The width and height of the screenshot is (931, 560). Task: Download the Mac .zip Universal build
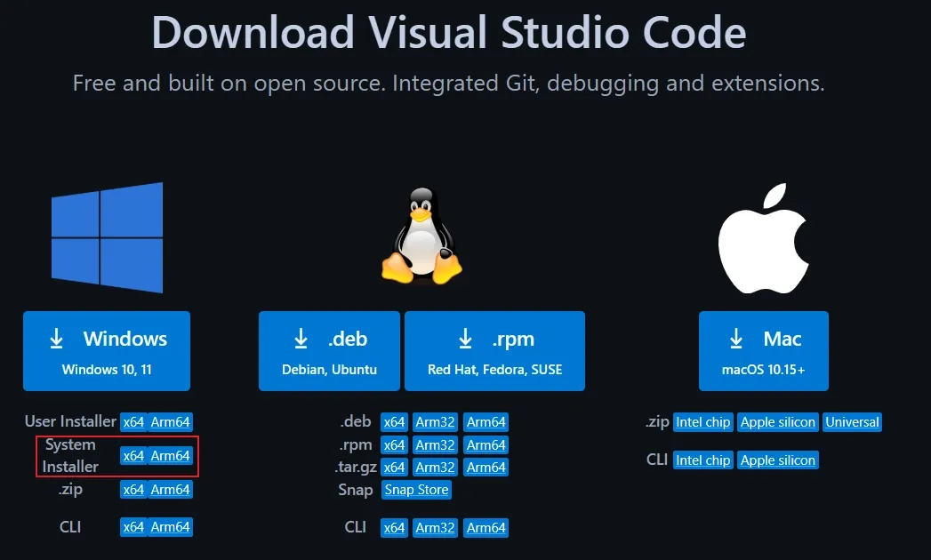tap(852, 422)
